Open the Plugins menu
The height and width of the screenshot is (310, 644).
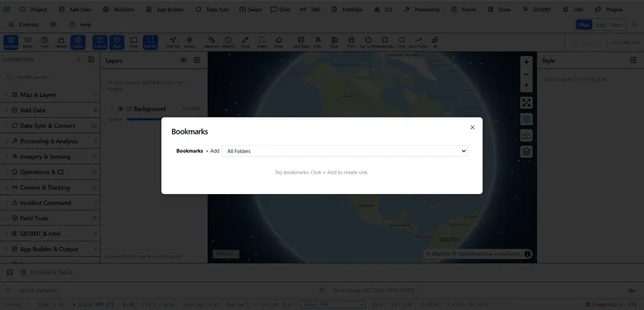(609, 10)
